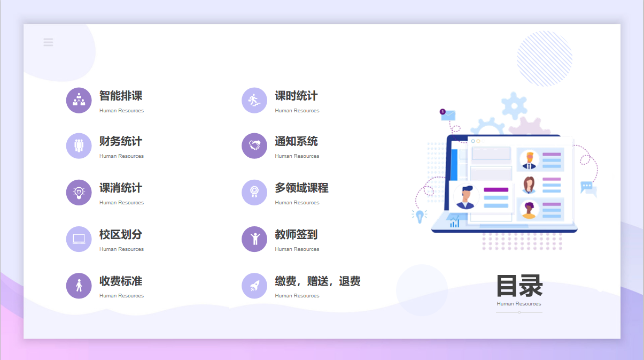Image resolution: width=644 pixels, height=360 pixels.
Task: Select the 课消统计 lightbulb icon
Action: (79, 193)
